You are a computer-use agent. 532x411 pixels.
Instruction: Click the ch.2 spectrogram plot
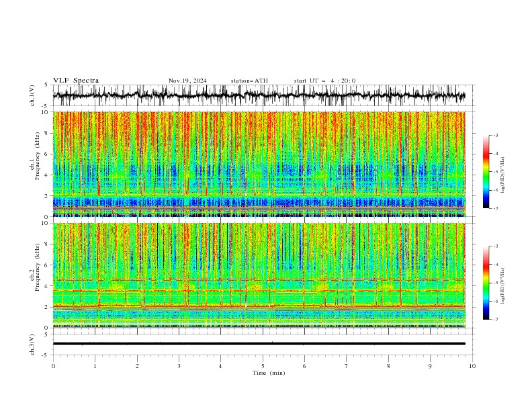[x=259, y=275]
